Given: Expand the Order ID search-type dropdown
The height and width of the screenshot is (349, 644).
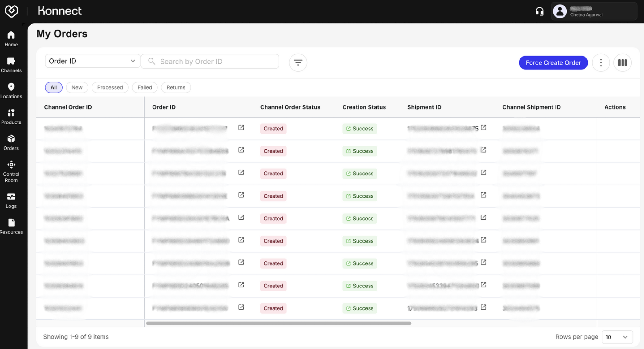Looking at the screenshot, I should [92, 61].
